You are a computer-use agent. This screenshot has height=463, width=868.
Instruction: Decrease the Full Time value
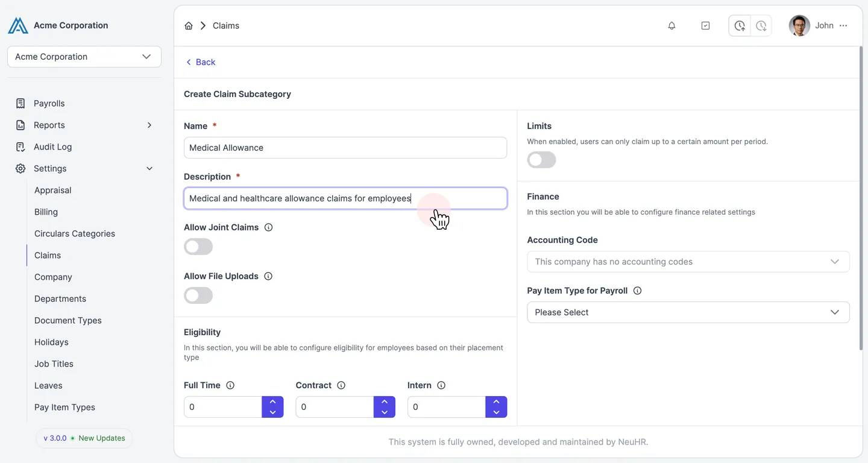tap(272, 412)
